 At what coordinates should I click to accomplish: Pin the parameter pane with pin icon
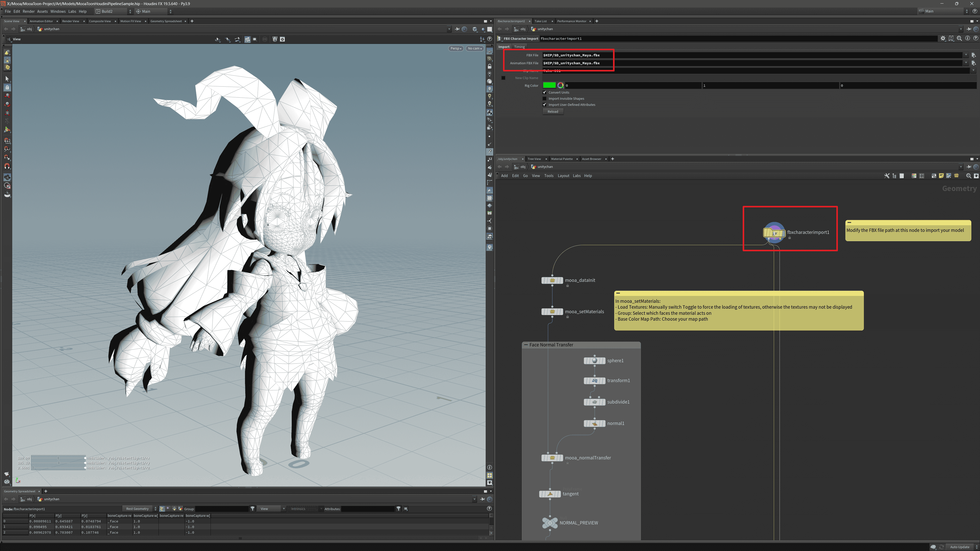coord(969,29)
